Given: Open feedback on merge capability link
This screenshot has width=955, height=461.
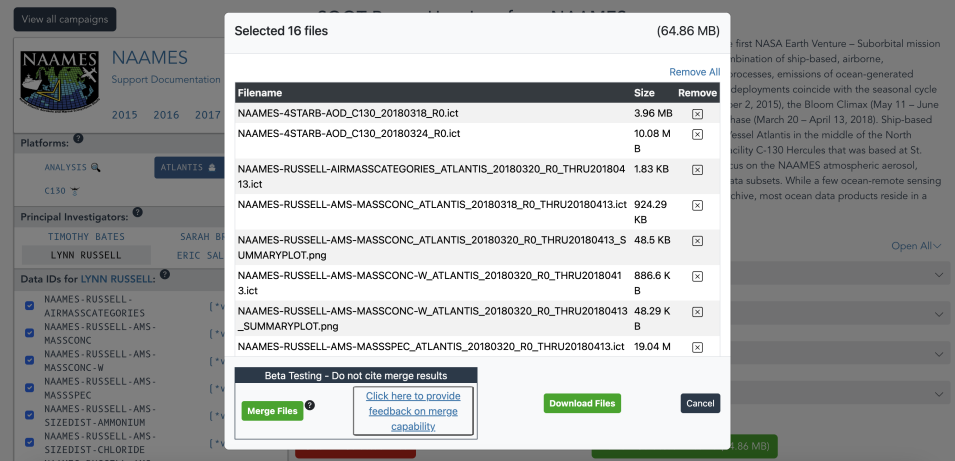Looking at the screenshot, I should 413,411.
